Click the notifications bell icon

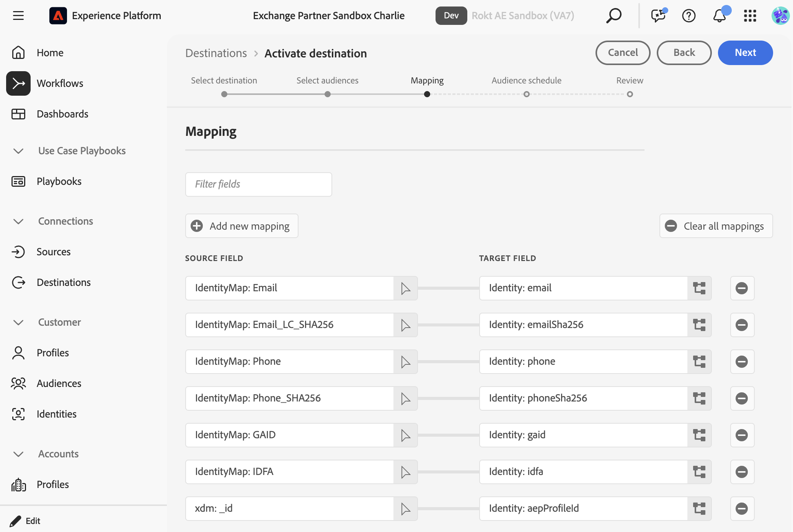720,16
